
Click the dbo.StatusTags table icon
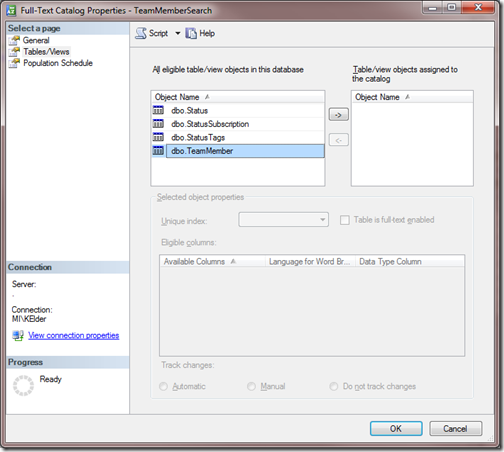click(x=158, y=137)
